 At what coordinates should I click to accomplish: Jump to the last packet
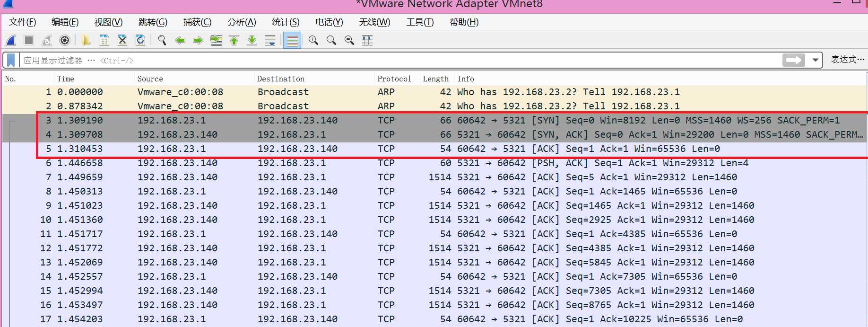[x=252, y=40]
